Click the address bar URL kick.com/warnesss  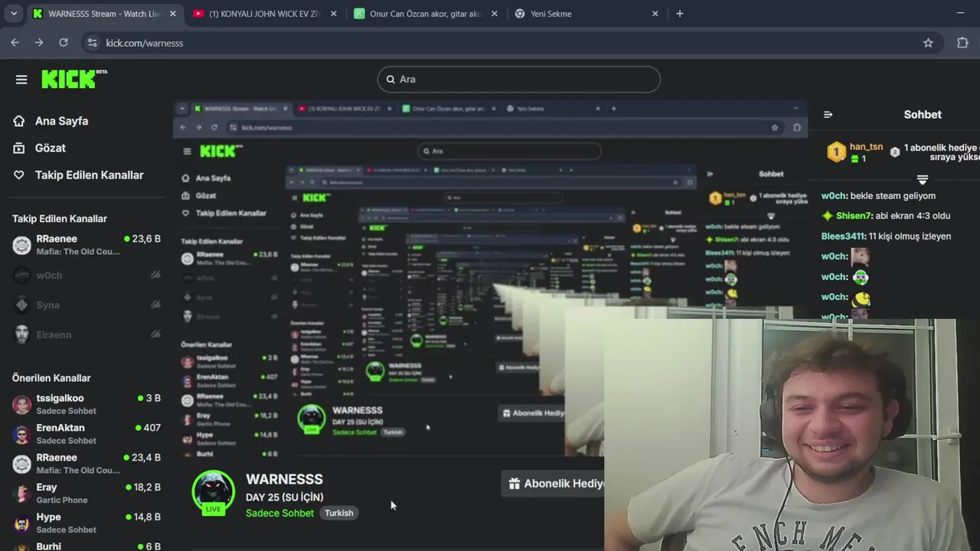(x=144, y=43)
